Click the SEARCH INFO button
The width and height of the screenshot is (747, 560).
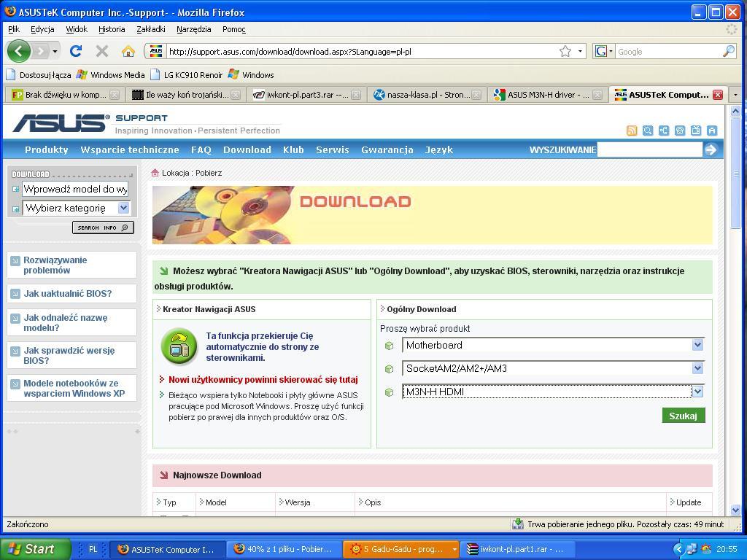103,227
